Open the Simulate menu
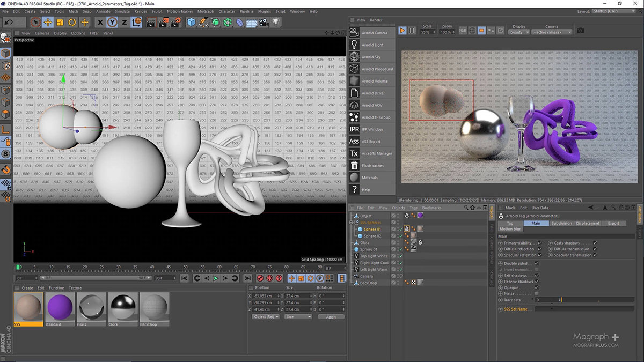This screenshot has width=644, height=362. [x=122, y=11]
